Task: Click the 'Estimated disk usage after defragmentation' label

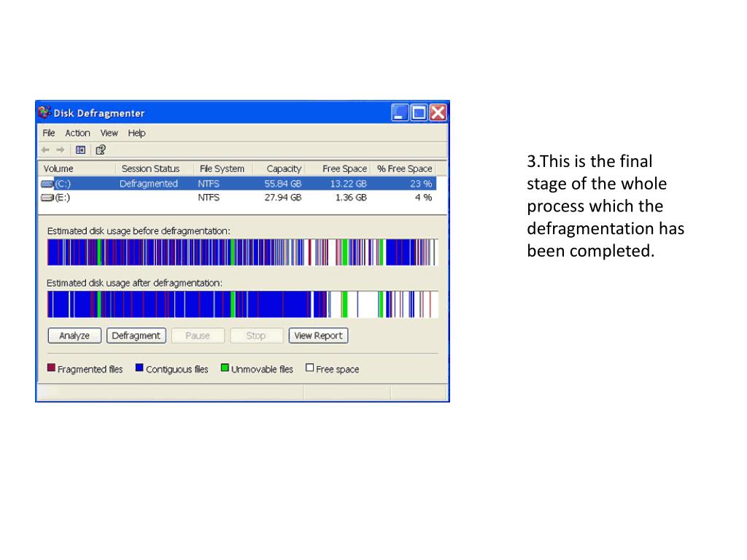Action: pos(135,283)
